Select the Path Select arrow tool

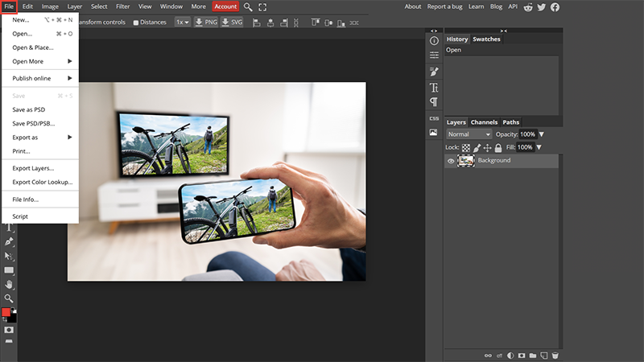(9, 256)
